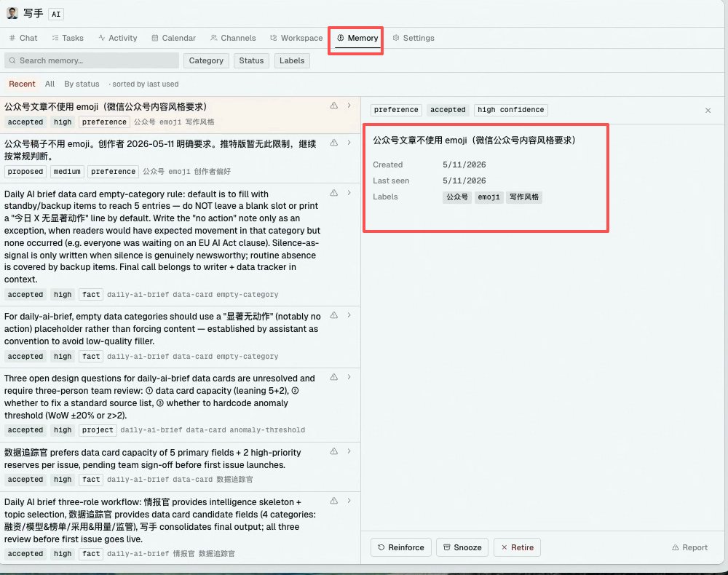Expand the 显著无动作 placeholder memory chevron

pos(349,316)
